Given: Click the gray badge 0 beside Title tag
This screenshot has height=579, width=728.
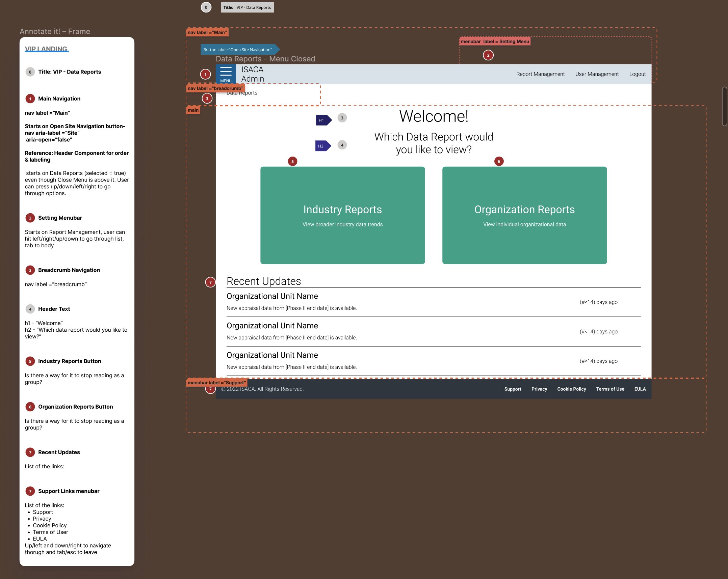Looking at the screenshot, I should (206, 7).
